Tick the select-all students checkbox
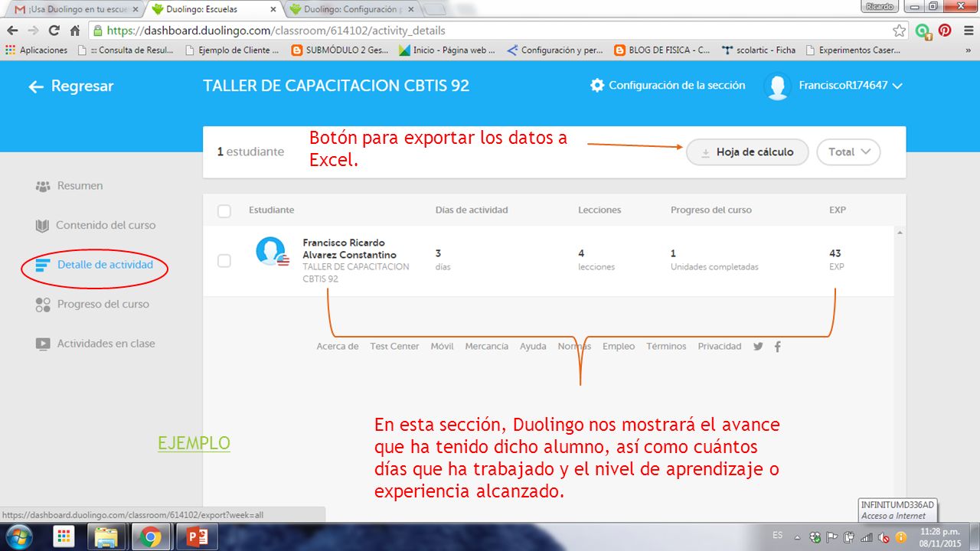This screenshot has height=551, width=980. (224, 211)
